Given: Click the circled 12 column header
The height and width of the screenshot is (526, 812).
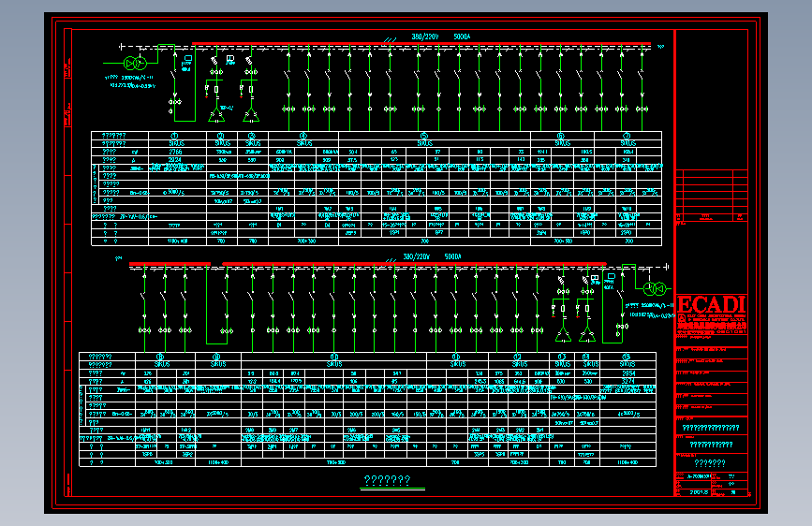Looking at the screenshot, I should (x=517, y=357).
